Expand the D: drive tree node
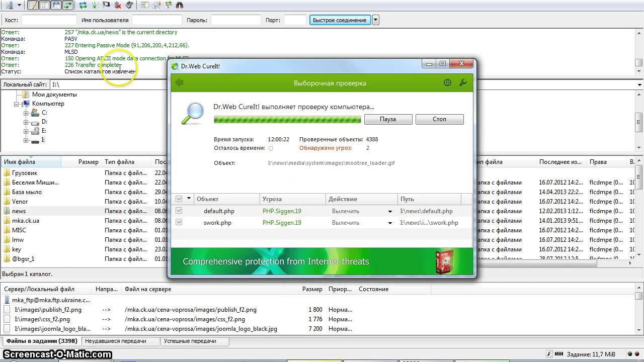The width and height of the screenshot is (644, 362). pyautogui.click(x=26, y=122)
